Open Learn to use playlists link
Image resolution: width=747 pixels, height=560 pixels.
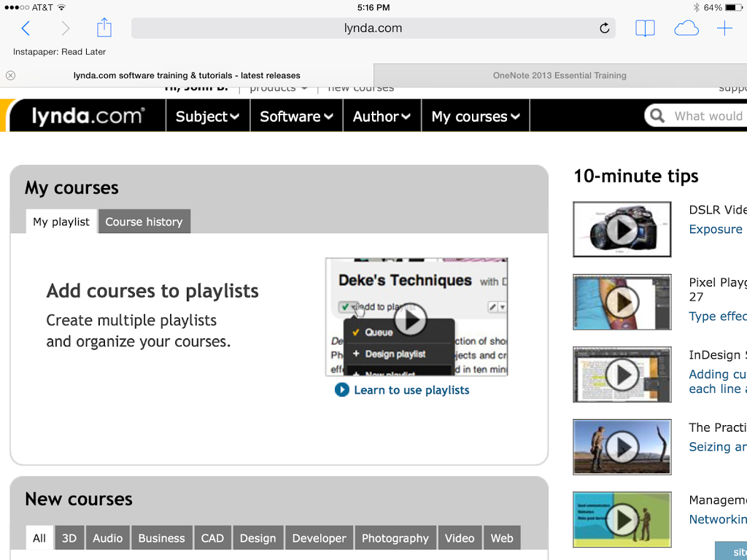point(411,390)
